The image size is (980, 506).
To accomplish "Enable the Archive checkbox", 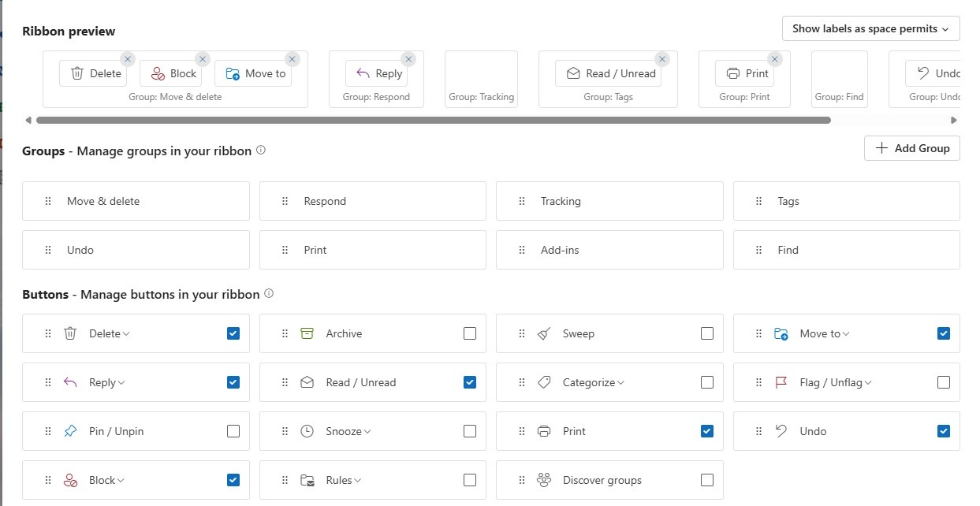I will click(x=470, y=333).
